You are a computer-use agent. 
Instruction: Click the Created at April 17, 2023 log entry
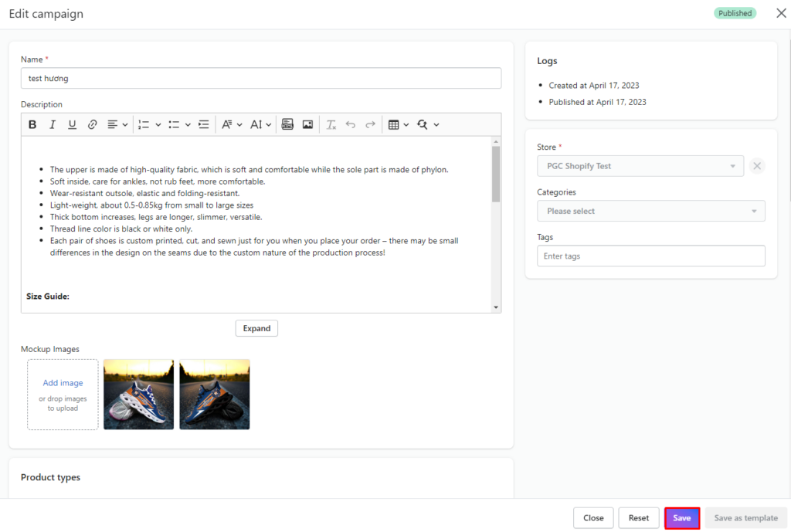[594, 85]
